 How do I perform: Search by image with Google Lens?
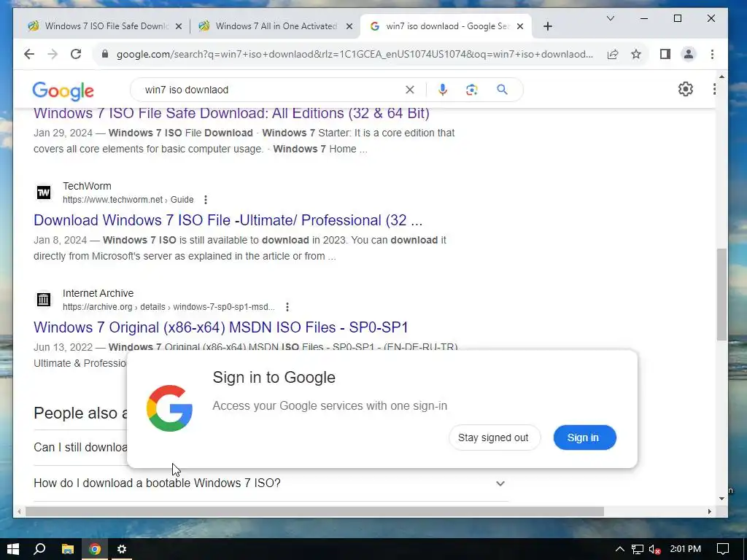pos(472,90)
